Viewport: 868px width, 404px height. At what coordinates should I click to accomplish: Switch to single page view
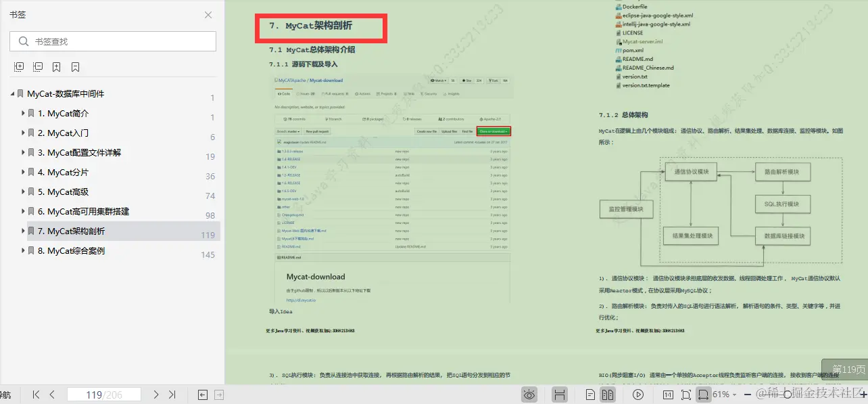pyautogui.click(x=589, y=394)
